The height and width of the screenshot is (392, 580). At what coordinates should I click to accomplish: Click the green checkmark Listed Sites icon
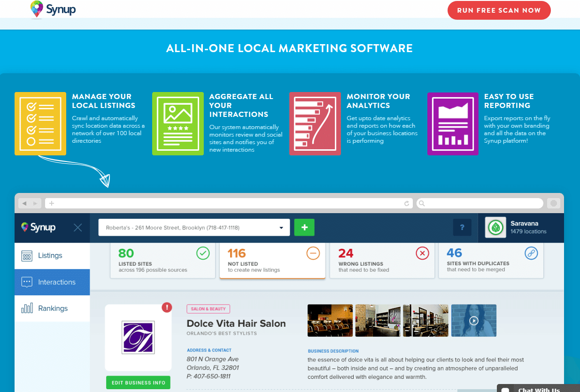pyautogui.click(x=203, y=254)
